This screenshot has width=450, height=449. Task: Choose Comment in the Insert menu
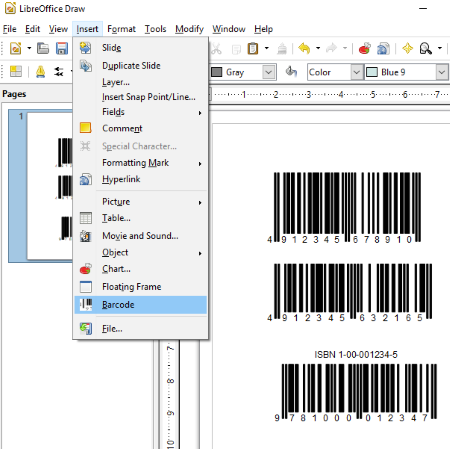[x=141, y=128]
